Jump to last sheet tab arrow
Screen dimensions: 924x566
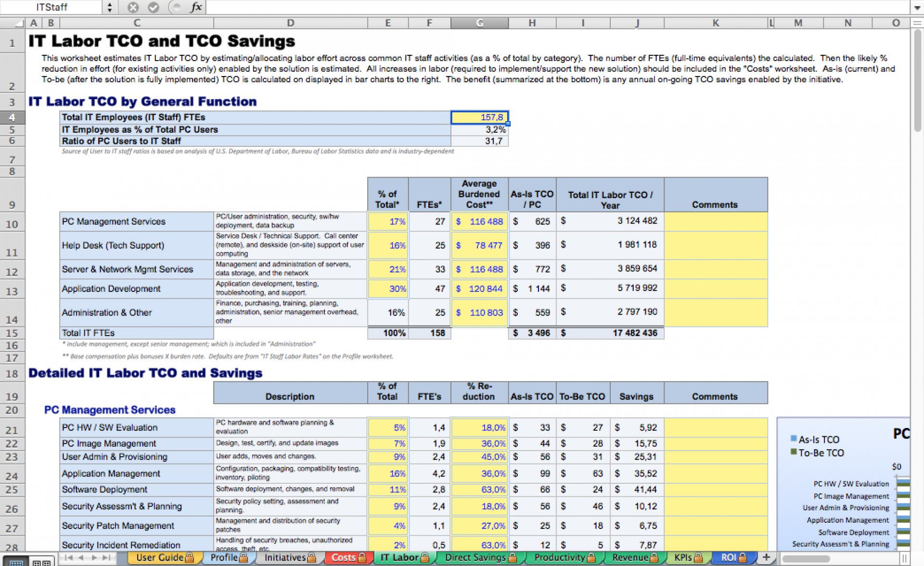point(106,558)
